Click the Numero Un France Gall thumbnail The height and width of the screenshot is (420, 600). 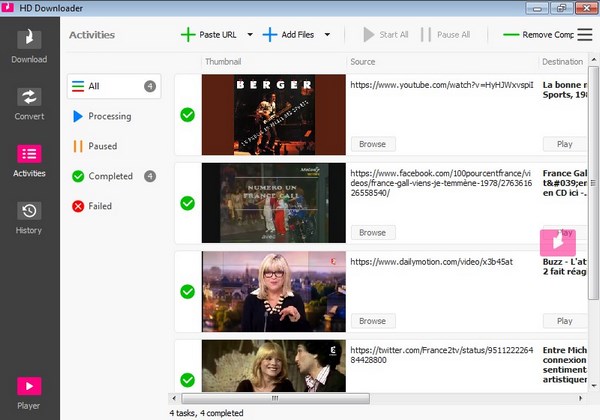274,203
